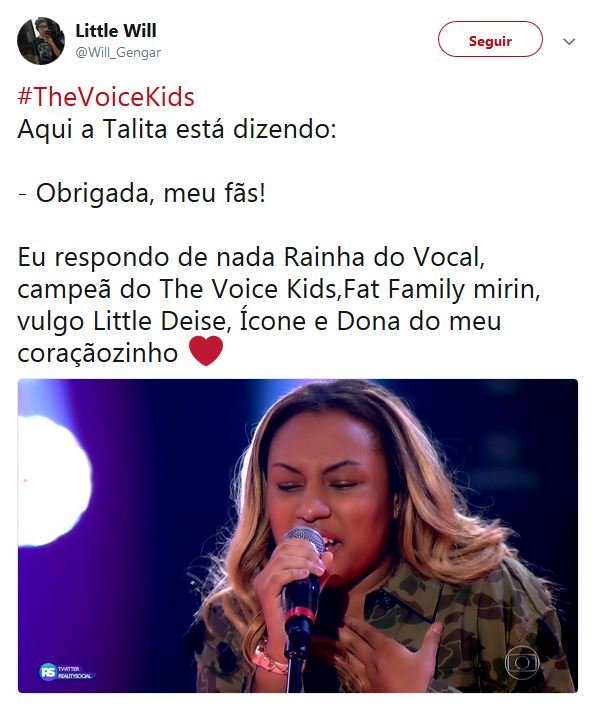Click the line 'Aqui a Talita está dizendo:'
This screenshot has height=712, width=595.
(x=177, y=129)
